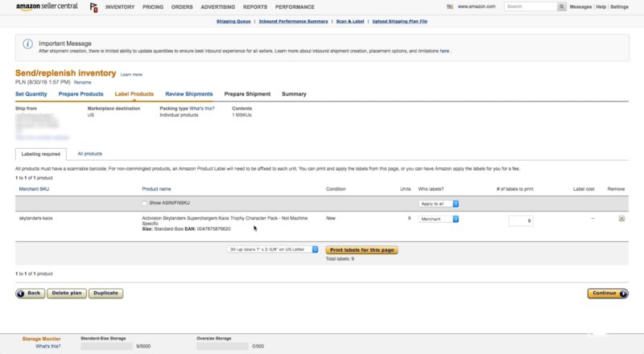Screen dimensions: 644x354
Task: Click the skylanders-kaos SKU text
Action: [x=35, y=218]
